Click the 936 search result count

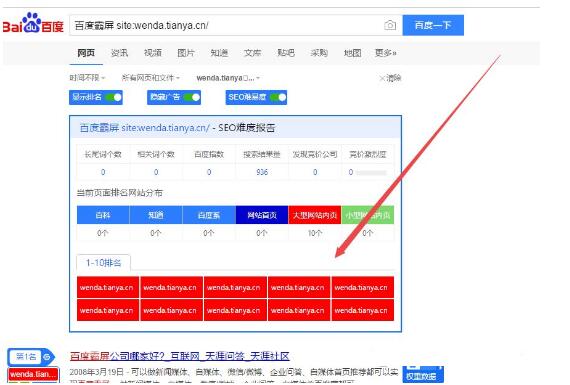tap(262, 172)
